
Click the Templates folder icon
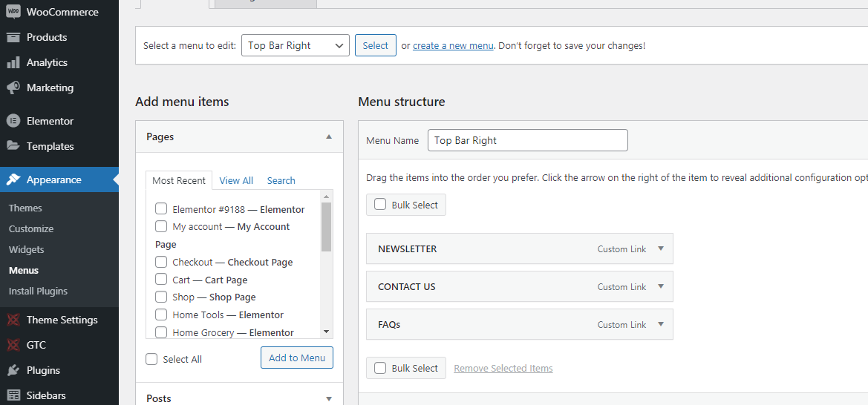pyautogui.click(x=13, y=146)
